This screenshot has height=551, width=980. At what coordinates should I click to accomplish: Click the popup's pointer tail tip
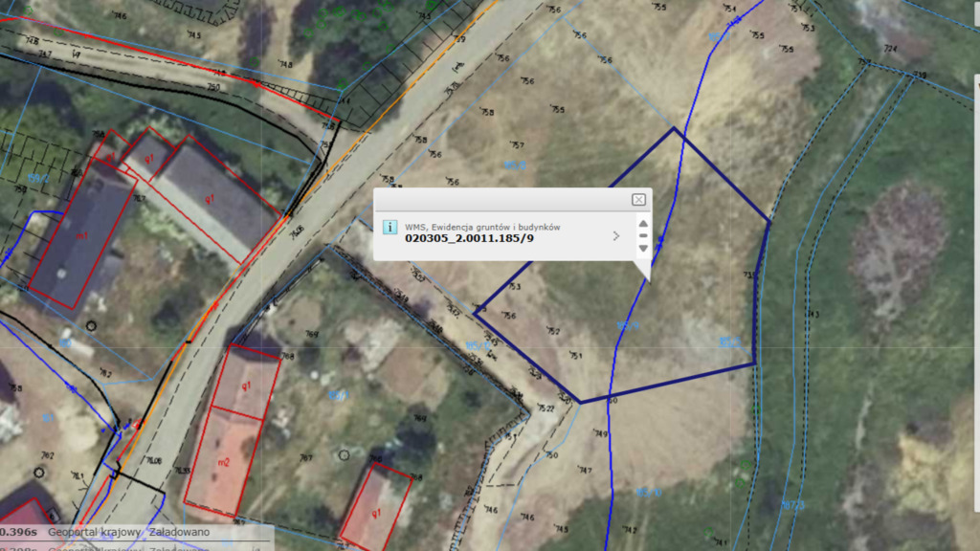[649, 281]
